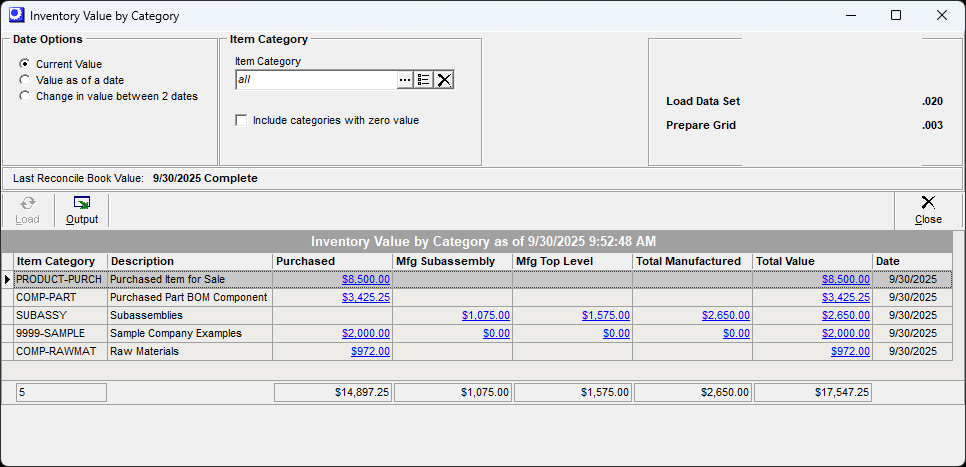Image resolution: width=966 pixels, height=467 pixels.
Task: Sort by the Purchased column header
Action: click(332, 261)
